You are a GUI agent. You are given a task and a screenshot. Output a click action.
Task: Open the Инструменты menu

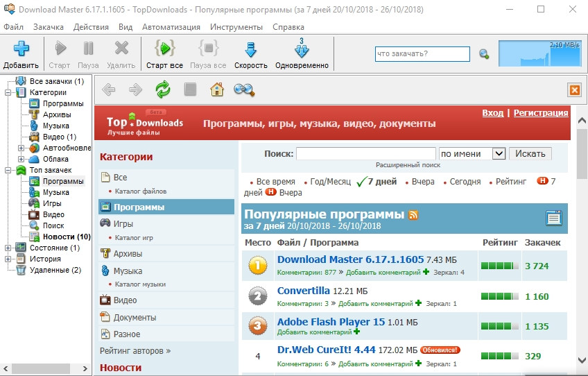coord(236,27)
